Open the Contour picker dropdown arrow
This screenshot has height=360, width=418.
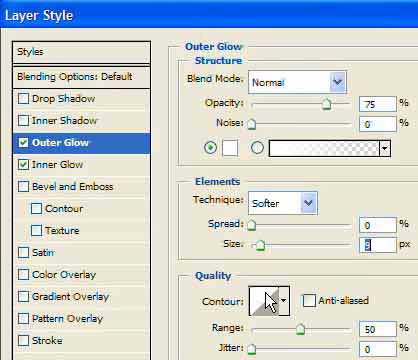pyautogui.click(x=284, y=301)
